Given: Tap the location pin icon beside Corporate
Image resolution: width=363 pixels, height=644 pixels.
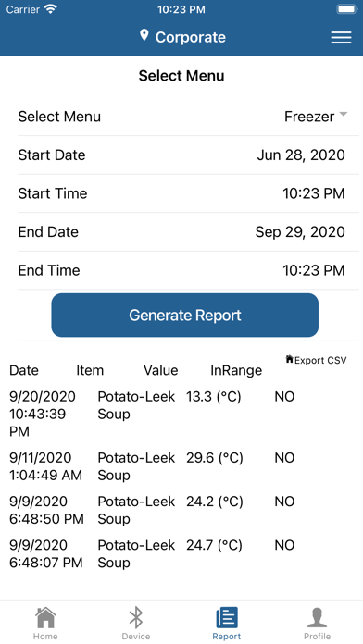Looking at the screenshot, I should coord(144,36).
